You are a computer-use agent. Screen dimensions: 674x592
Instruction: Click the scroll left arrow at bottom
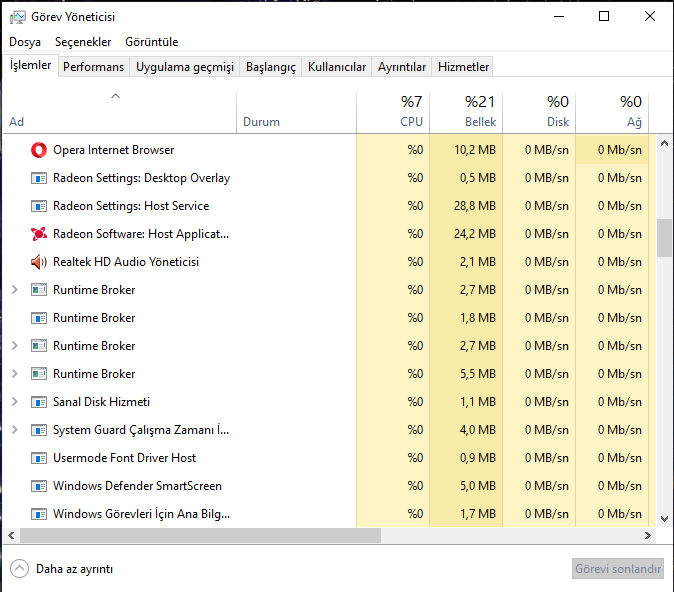point(12,536)
